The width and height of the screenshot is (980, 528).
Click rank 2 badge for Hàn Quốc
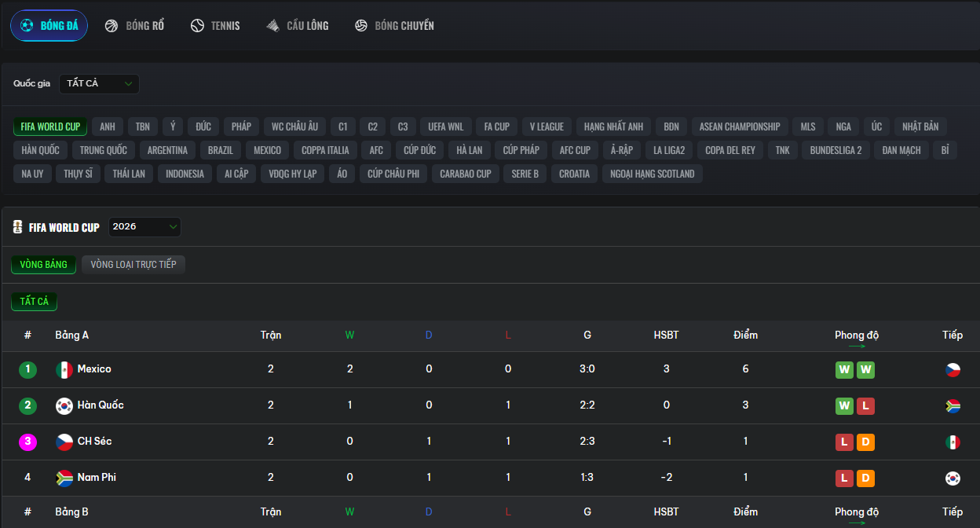pos(27,405)
